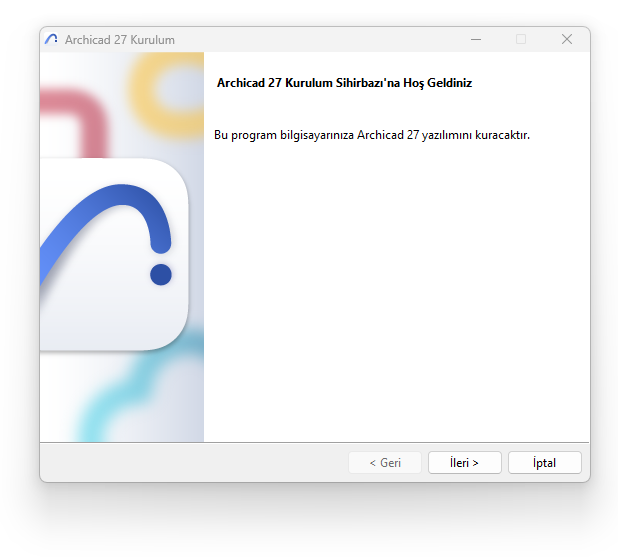This screenshot has height=557, width=618.
Task: Click the heading 'Archicad 27 Kurulum Sihirbazı'na Hoş Geldiniz'
Action: click(344, 83)
